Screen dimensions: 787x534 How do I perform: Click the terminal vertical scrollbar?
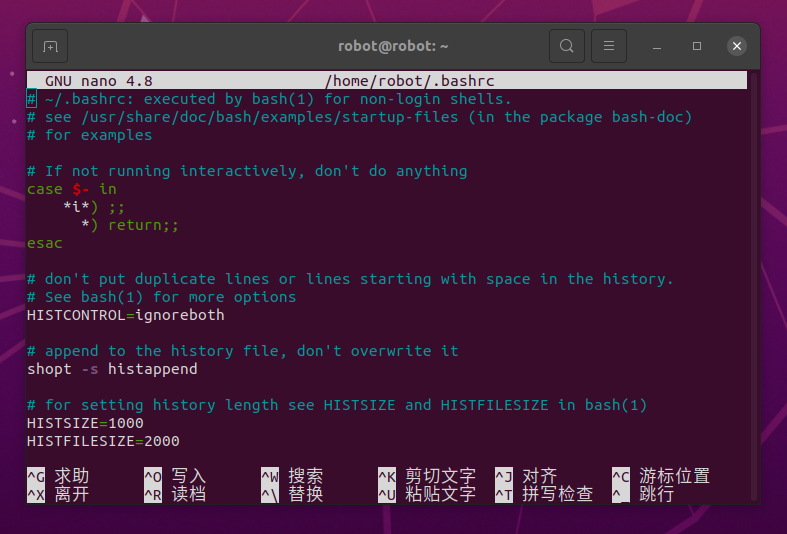753,286
